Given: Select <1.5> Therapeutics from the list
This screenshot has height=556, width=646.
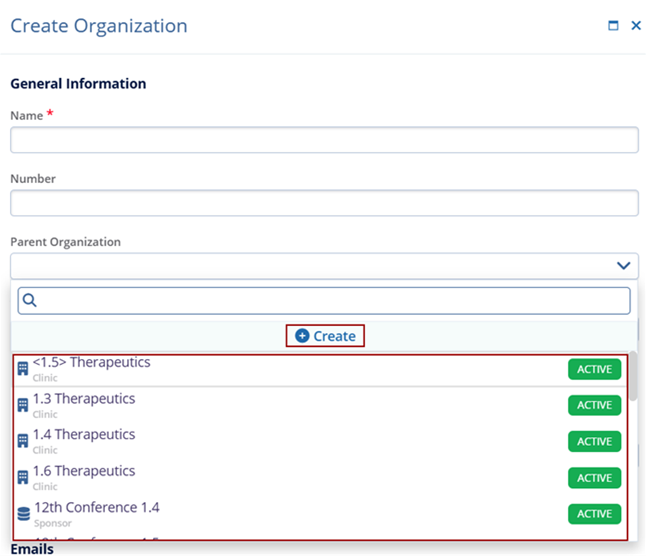Looking at the screenshot, I should [x=92, y=362].
